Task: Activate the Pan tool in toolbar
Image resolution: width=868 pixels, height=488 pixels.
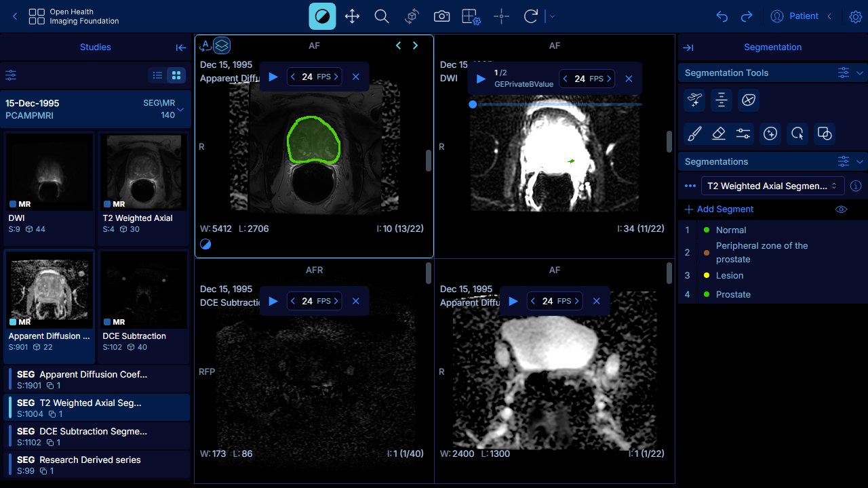Action: coord(352,16)
